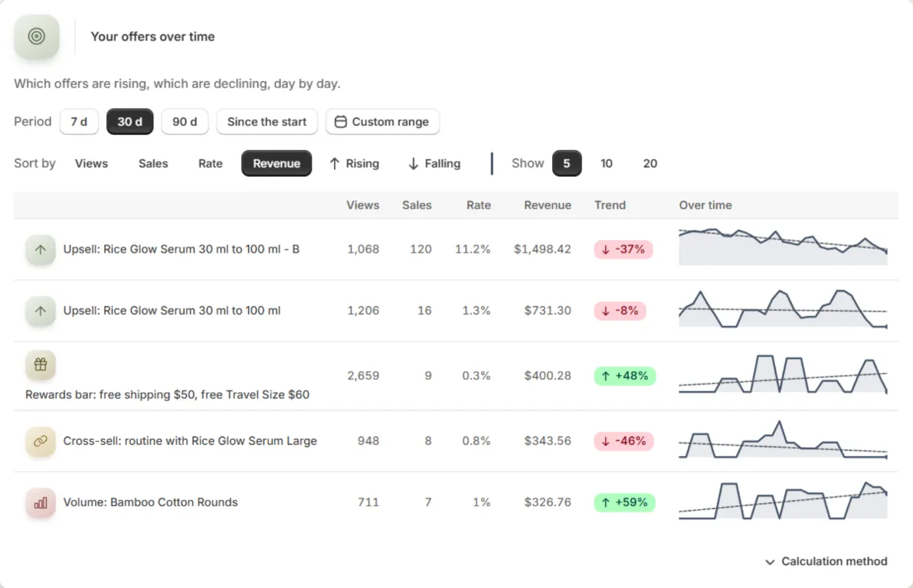Show 10 offers
This screenshot has width=913, height=588.
[x=606, y=164]
